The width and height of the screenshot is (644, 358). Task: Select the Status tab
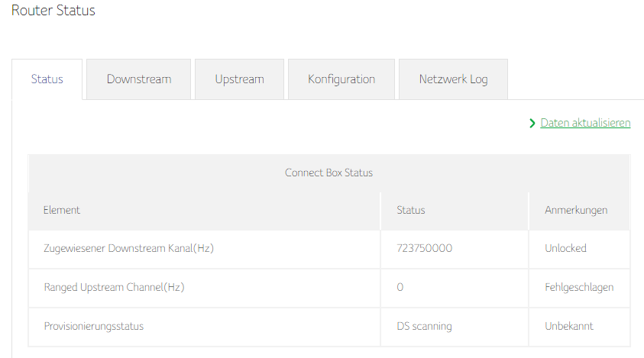(x=47, y=79)
